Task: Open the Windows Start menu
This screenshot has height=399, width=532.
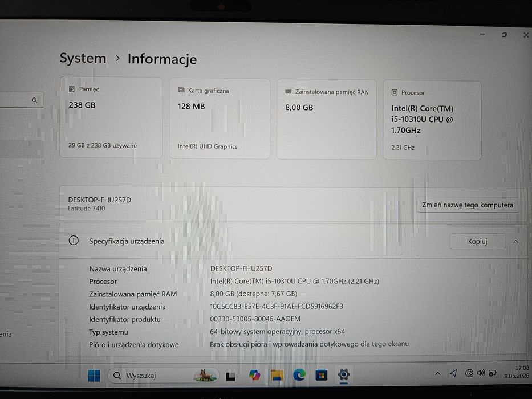Action: point(94,376)
